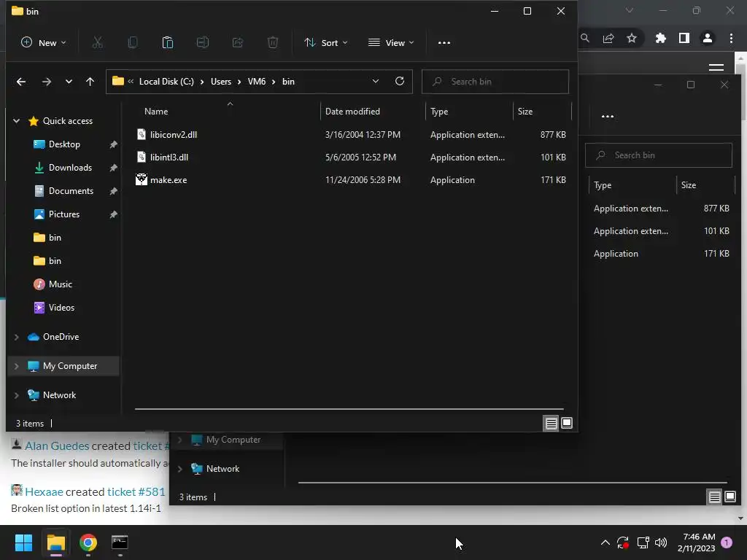Toggle Chrome side panel icon

(x=684, y=38)
